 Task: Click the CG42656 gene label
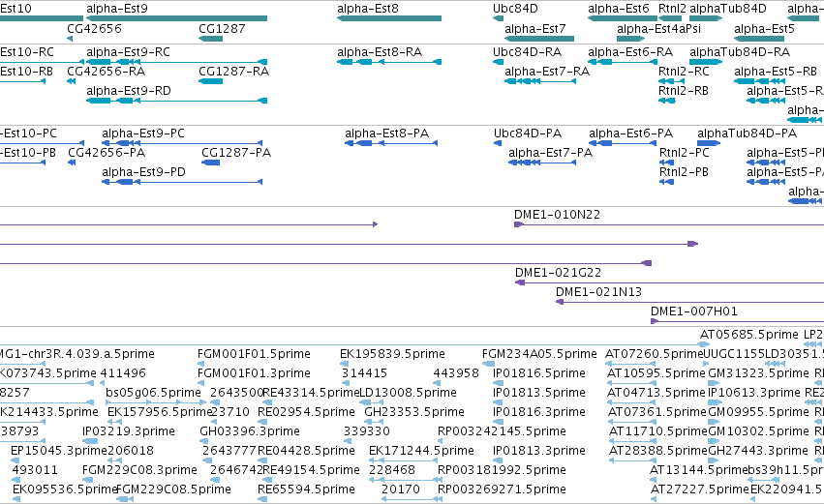tap(94, 29)
